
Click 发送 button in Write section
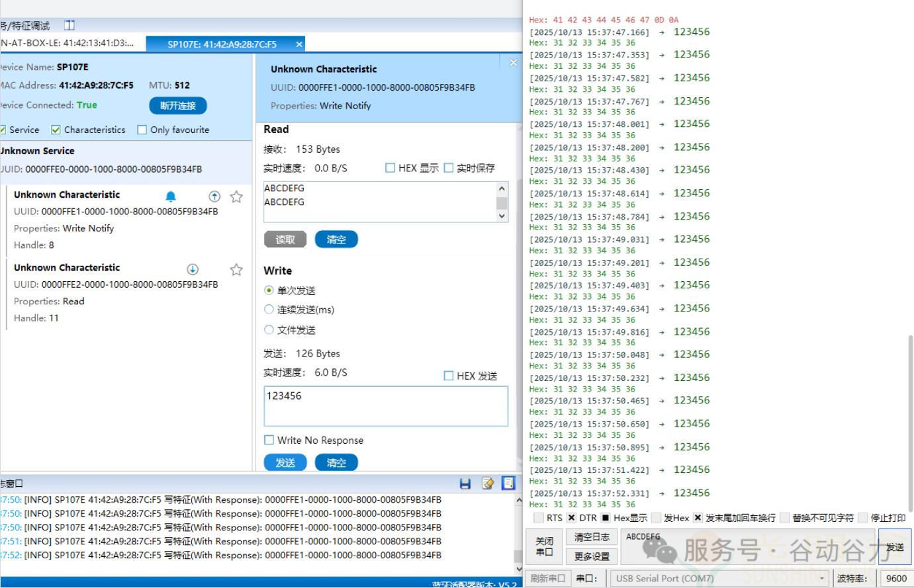[x=285, y=462]
